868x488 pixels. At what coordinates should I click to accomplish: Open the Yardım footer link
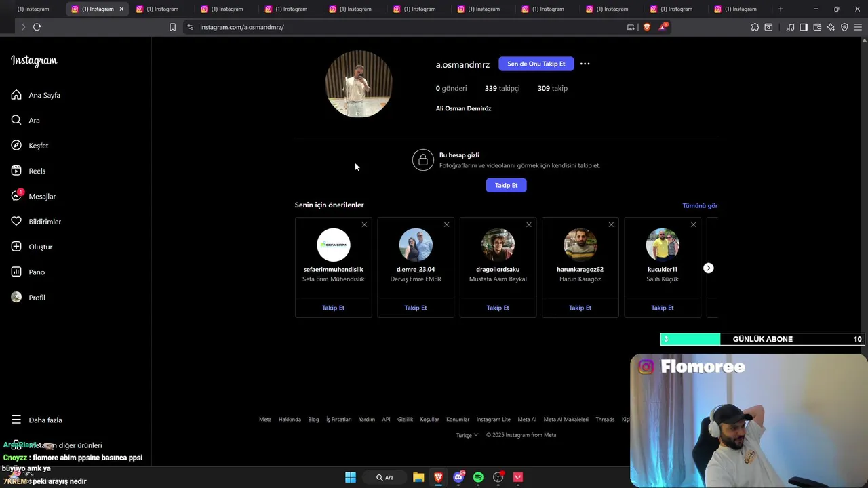(x=366, y=420)
